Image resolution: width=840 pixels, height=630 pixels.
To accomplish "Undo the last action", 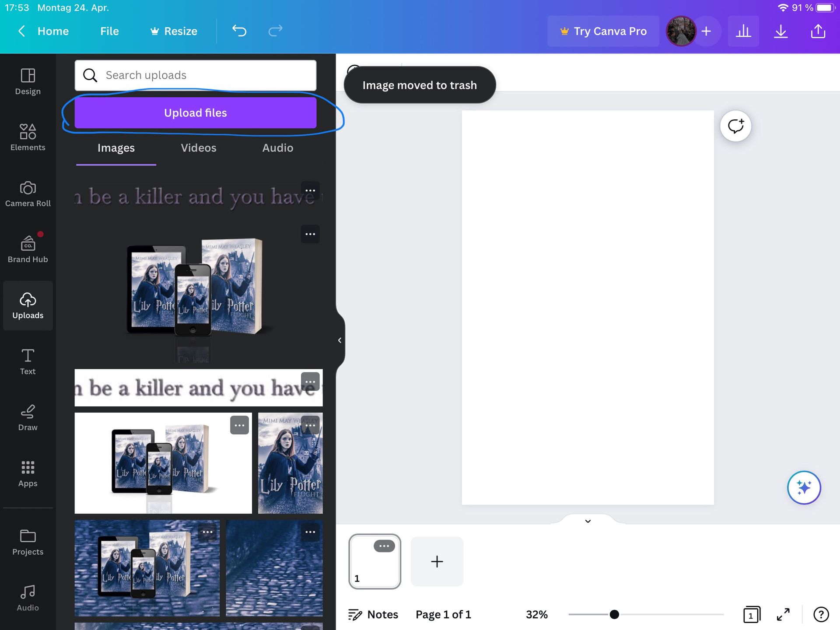I will (x=239, y=31).
